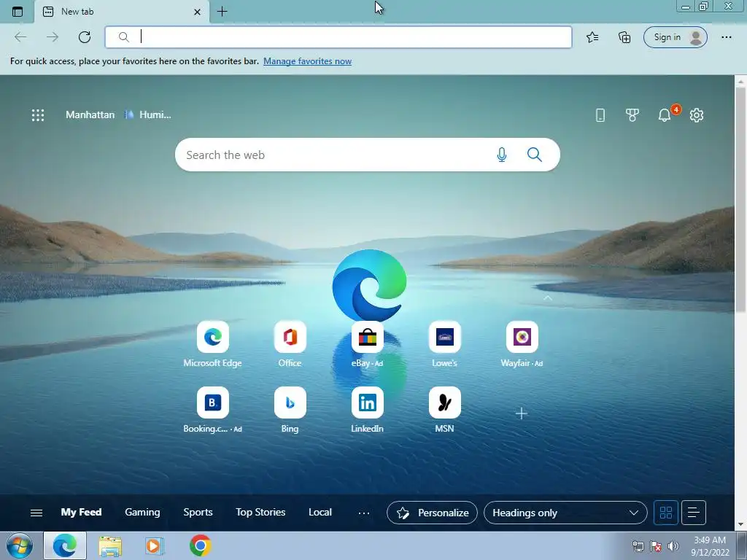The height and width of the screenshot is (560, 747).
Task: Open page settings gear icon
Action: (697, 114)
